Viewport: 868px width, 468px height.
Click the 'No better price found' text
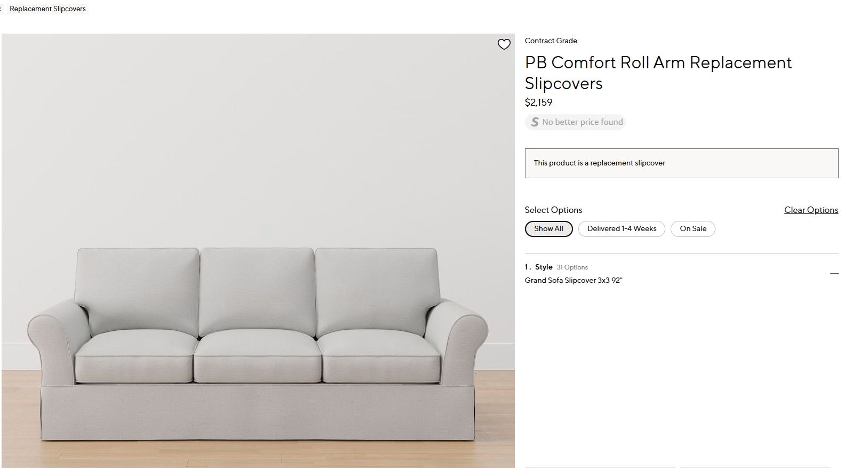582,122
